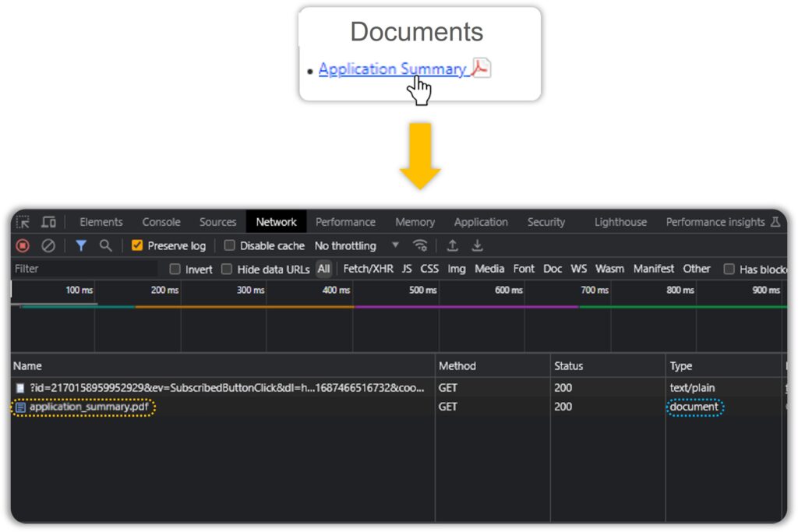Select the All request type filter

click(323, 269)
